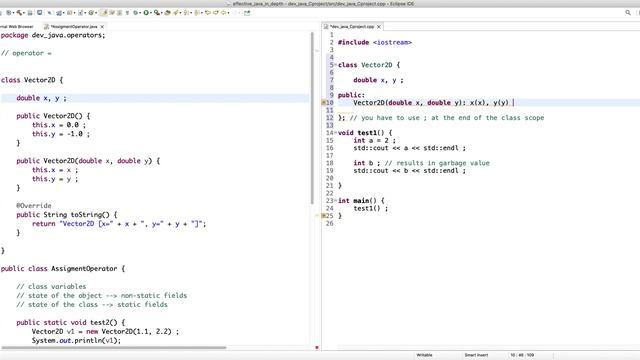Click the 'this.y = -1.0 ;' line
640x360 pixels.
coord(61,134)
